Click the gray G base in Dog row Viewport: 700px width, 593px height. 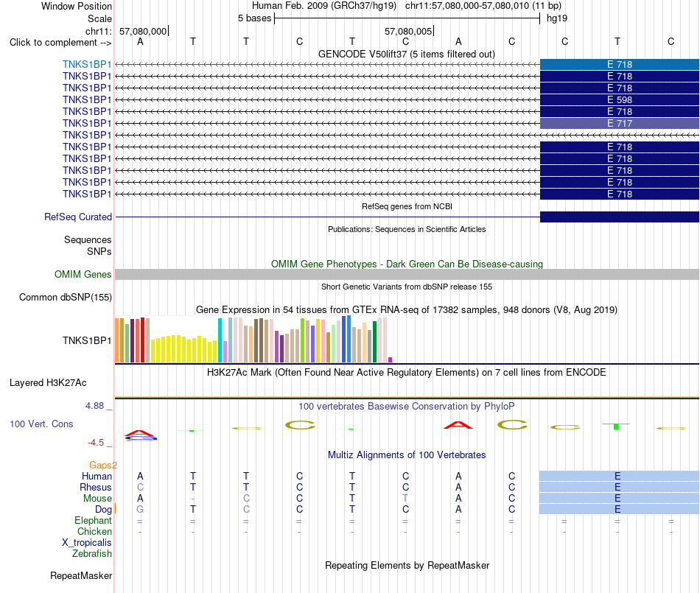pyautogui.click(x=140, y=509)
